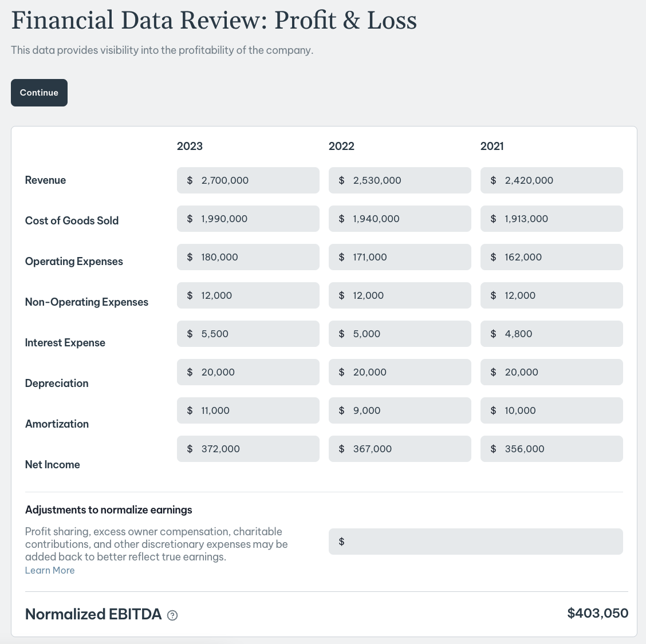This screenshot has height=644, width=646.
Task: Click the 2022 Operating Expenses input
Action: pos(400,257)
